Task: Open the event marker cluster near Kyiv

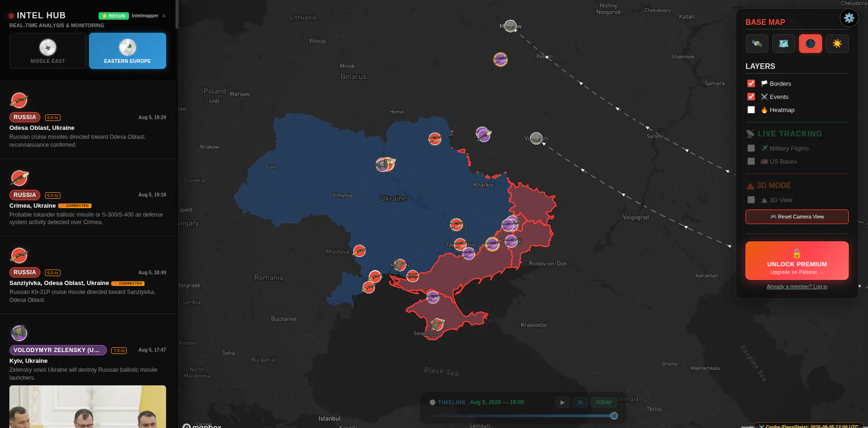Action: click(x=385, y=164)
